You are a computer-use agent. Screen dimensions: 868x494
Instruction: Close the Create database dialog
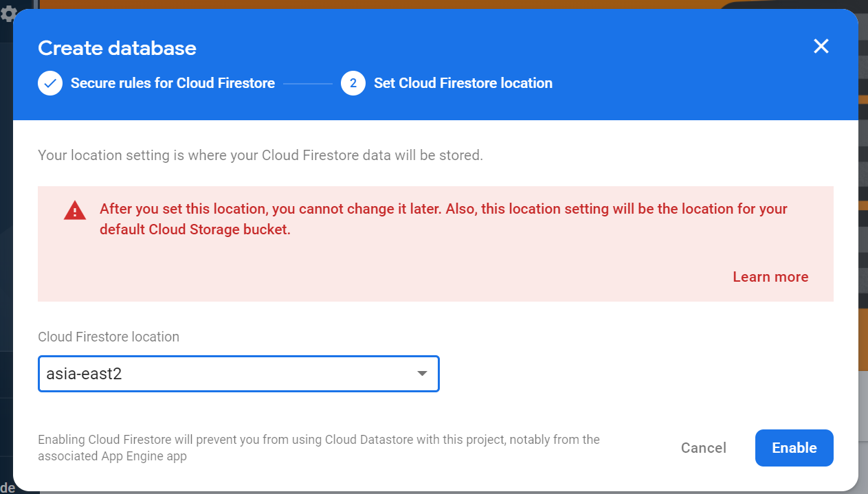(821, 47)
